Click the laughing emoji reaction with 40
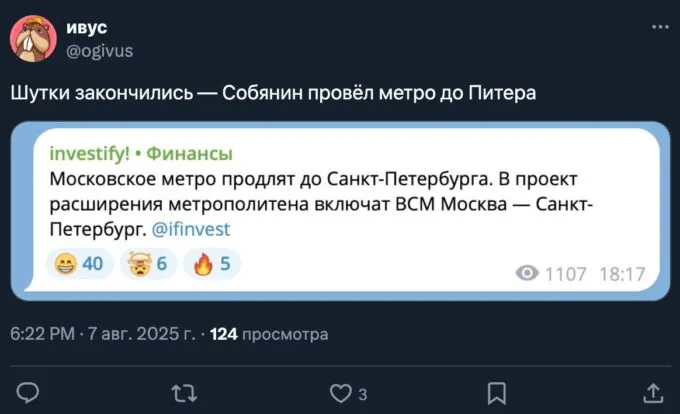Image resolution: width=680 pixels, height=414 pixels. tap(81, 263)
